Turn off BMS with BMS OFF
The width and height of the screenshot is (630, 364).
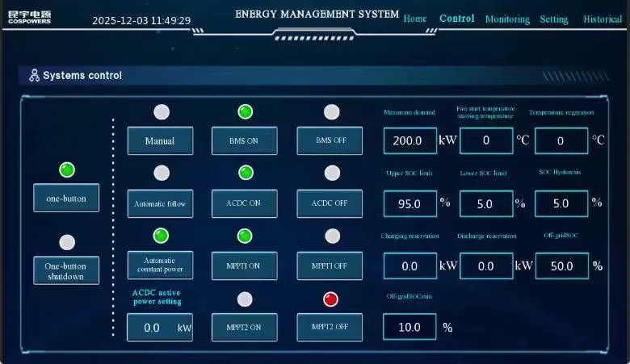point(330,141)
